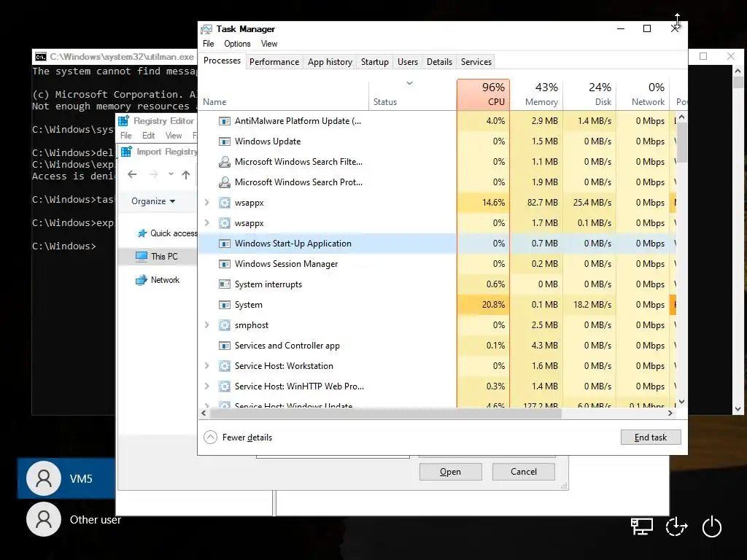
Task: Open the Task Manager Options menu
Action: click(x=237, y=44)
